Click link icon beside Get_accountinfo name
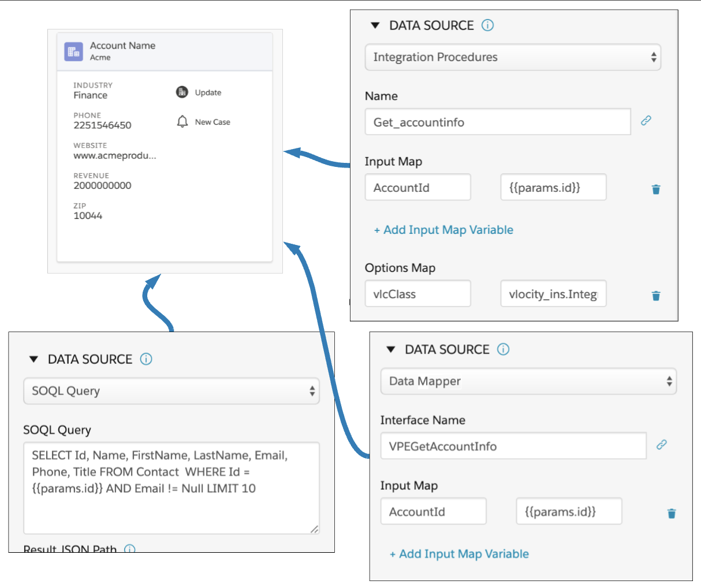 point(646,121)
